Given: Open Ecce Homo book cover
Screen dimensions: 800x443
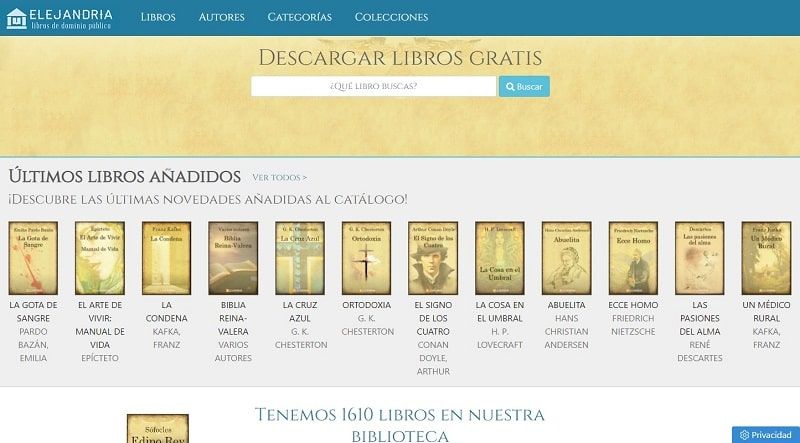Looking at the screenshot, I should (633, 258).
